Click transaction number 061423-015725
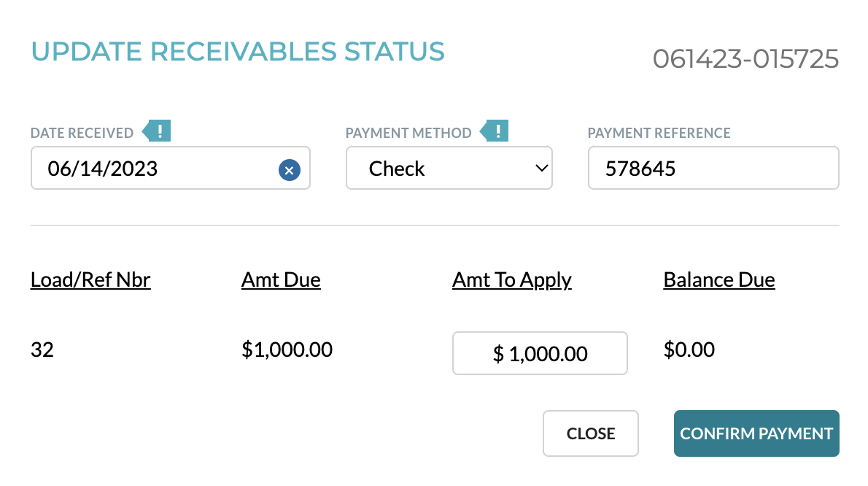868x486 pixels. [x=746, y=59]
